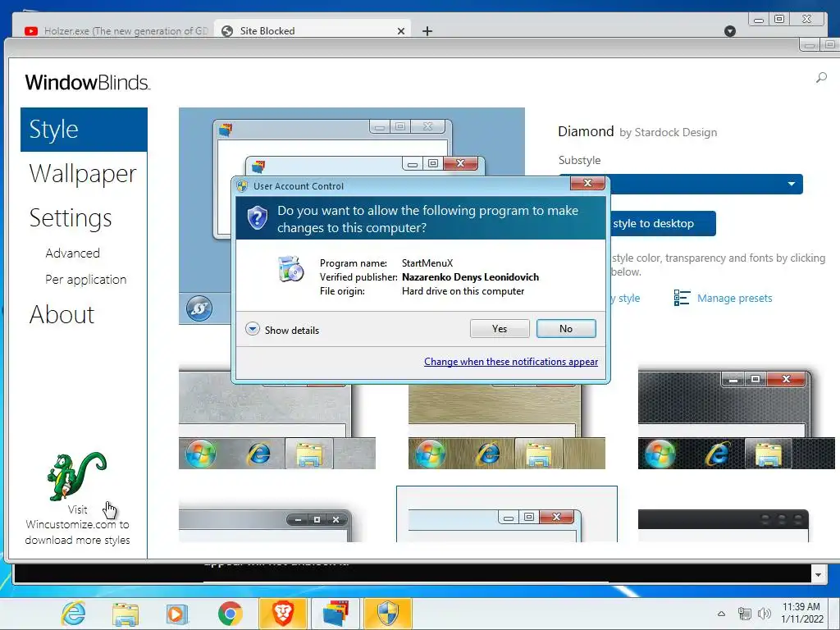Open Google Chrome from the taskbar
Viewport: 840px width, 630px height.
coord(231,614)
